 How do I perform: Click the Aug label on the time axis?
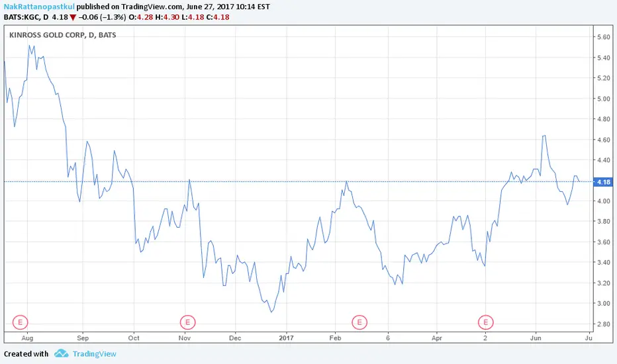[27, 338]
